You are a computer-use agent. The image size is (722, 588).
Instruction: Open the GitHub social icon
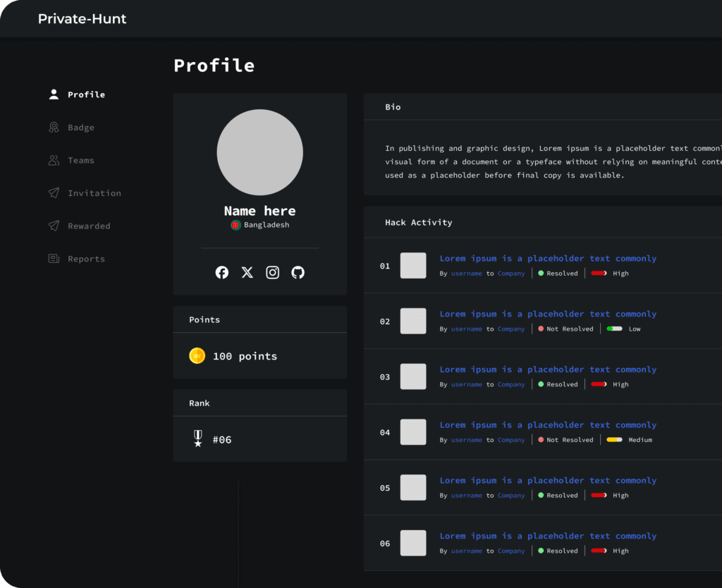tap(298, 273)
